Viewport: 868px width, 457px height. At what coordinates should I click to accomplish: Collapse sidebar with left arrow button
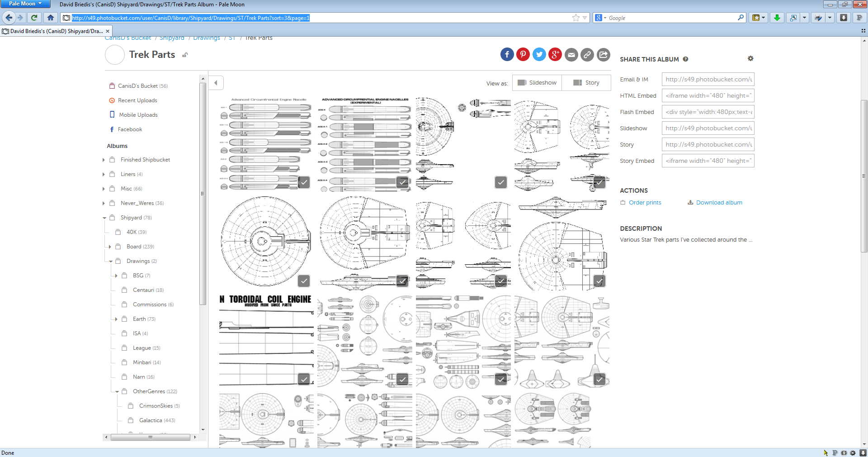[x=216, y=83]
